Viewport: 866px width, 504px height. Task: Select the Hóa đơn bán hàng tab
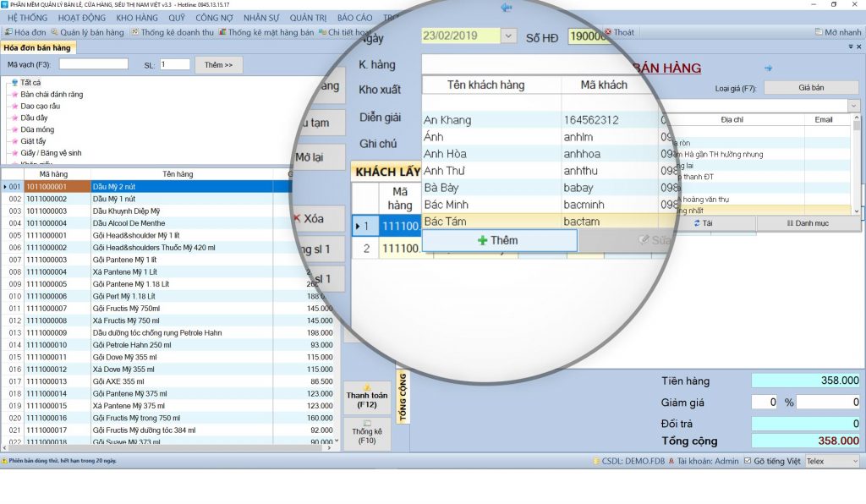(x=37, y=48)
